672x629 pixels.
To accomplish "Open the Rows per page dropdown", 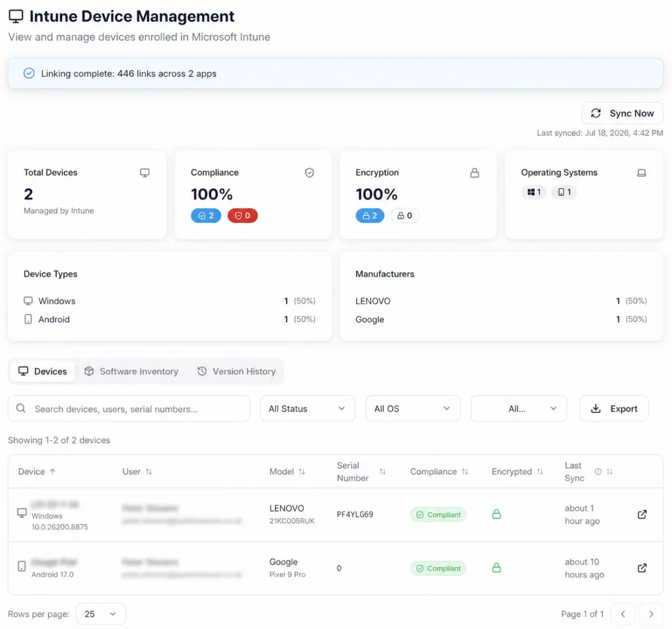I will point(101,614).
